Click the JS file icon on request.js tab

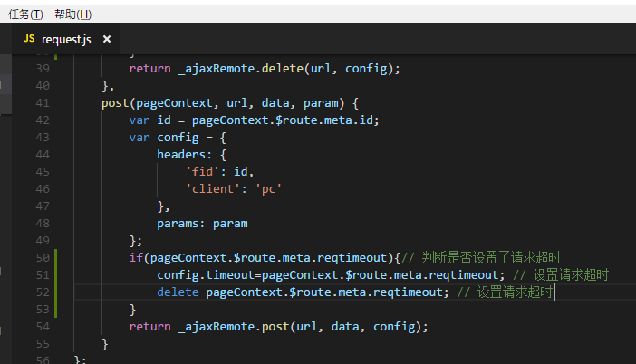point(29,39)
